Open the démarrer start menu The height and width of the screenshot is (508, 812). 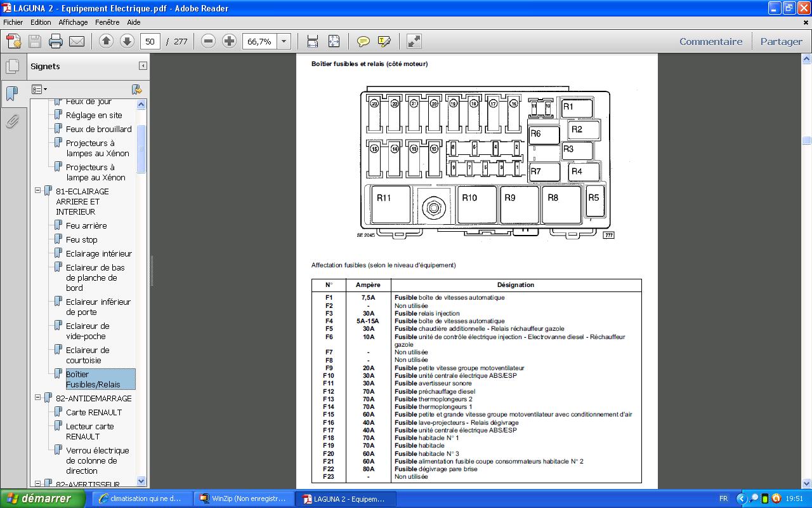(x=43, y=498)
